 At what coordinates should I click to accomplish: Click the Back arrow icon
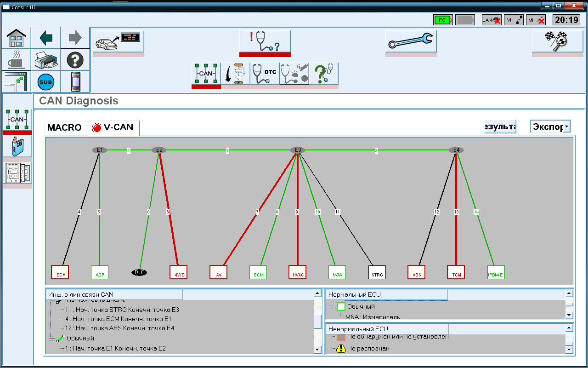pyautogui.click(x=45, y=38)
